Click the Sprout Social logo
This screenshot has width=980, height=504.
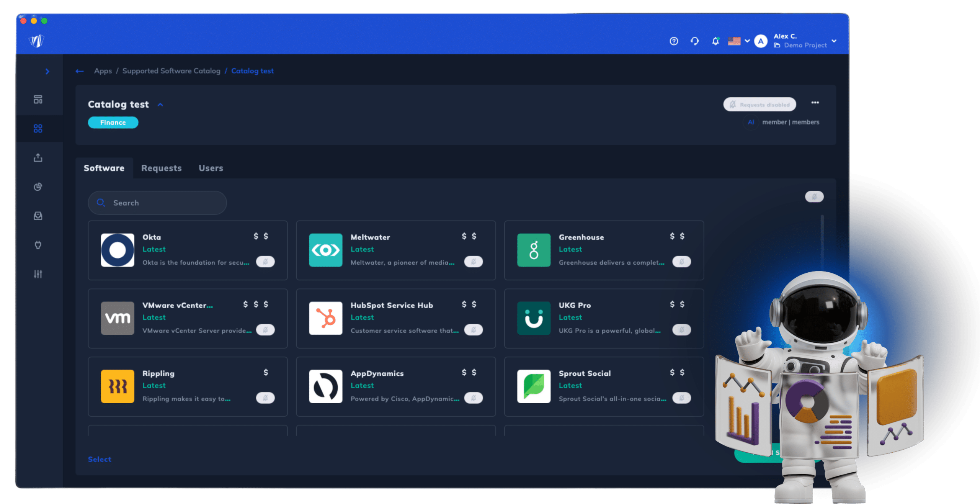534,386
